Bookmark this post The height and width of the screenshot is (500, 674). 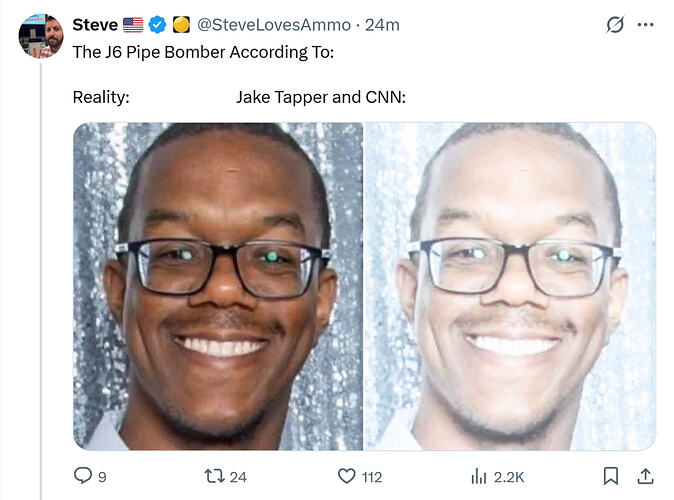(611, 476)
